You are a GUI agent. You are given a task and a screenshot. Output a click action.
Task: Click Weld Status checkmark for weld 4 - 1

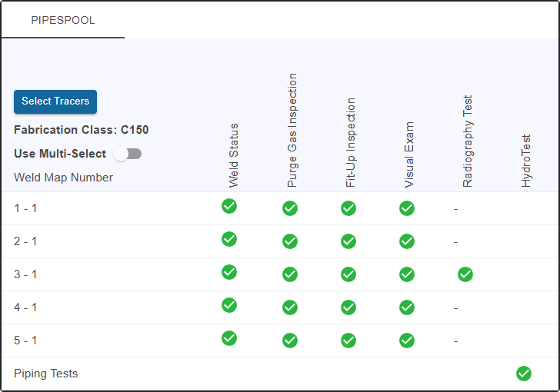coord(229,305)
